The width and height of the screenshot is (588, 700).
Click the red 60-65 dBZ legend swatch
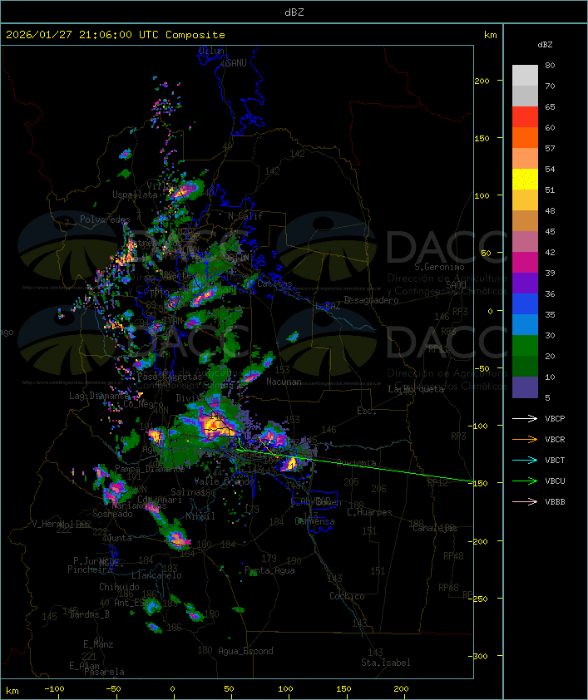click(x=526, y=117)
